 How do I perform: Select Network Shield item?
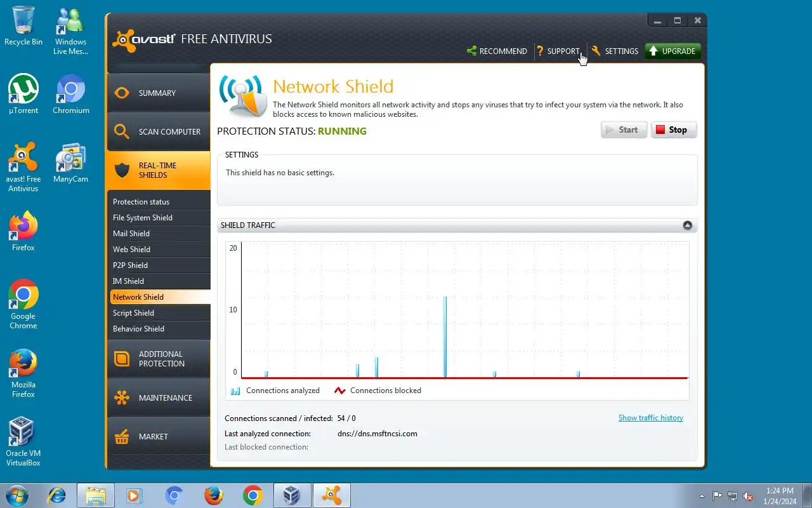click(160, 297)
